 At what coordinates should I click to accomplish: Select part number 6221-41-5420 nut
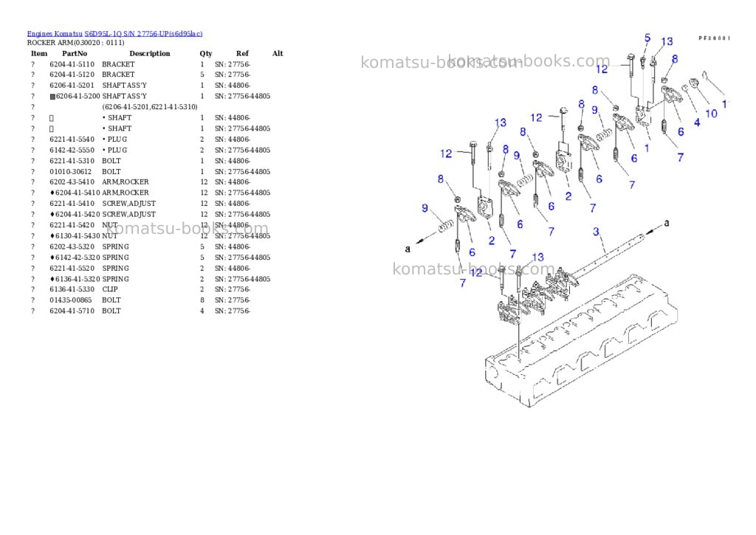(x=72, y=225)
